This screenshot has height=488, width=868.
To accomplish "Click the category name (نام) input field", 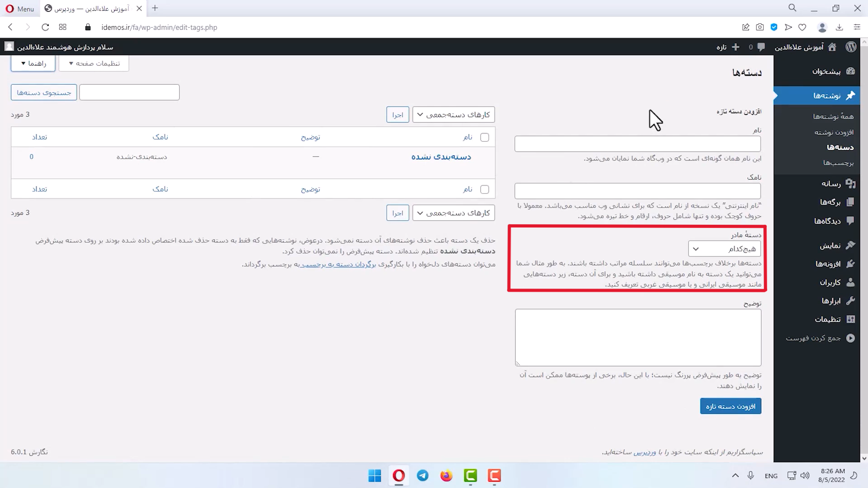I will tap(637, 144).
